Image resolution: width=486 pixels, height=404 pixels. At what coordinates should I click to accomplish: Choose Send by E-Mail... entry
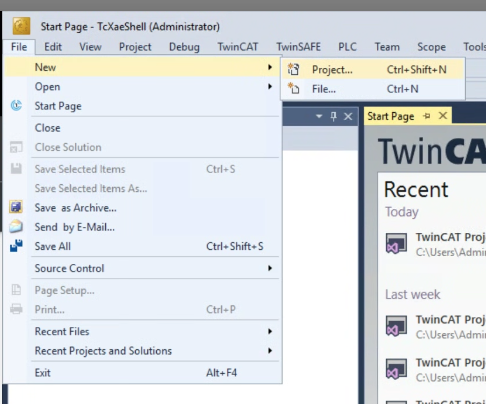click(x=143, y=227)
